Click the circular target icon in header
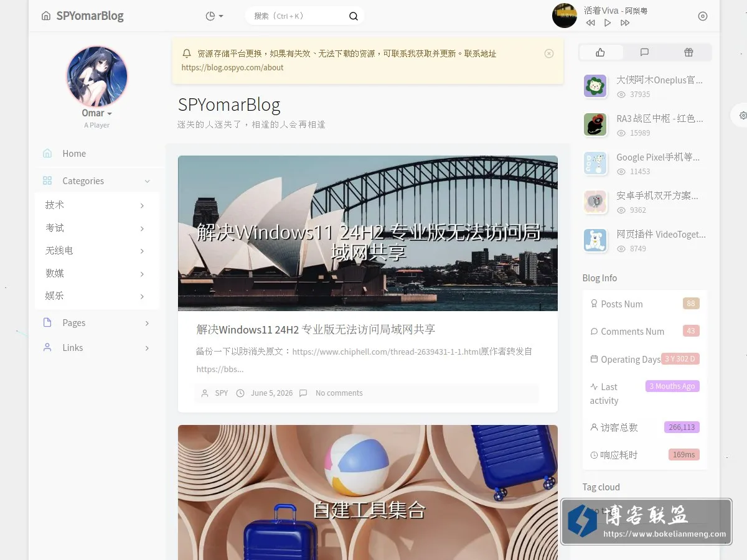The height and width of the screenshot is (560, 747). (703, 16)
